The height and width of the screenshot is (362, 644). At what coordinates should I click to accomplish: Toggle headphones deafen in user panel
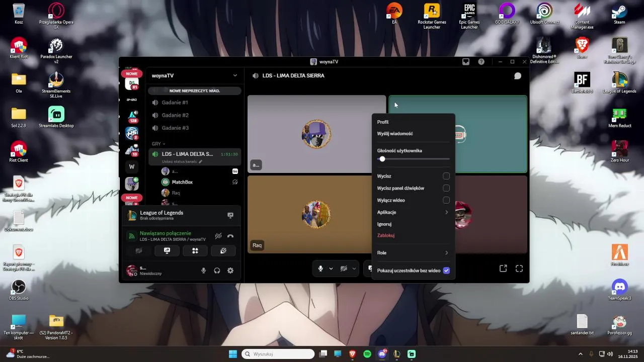pyautogui.click(x=217, y=270)
